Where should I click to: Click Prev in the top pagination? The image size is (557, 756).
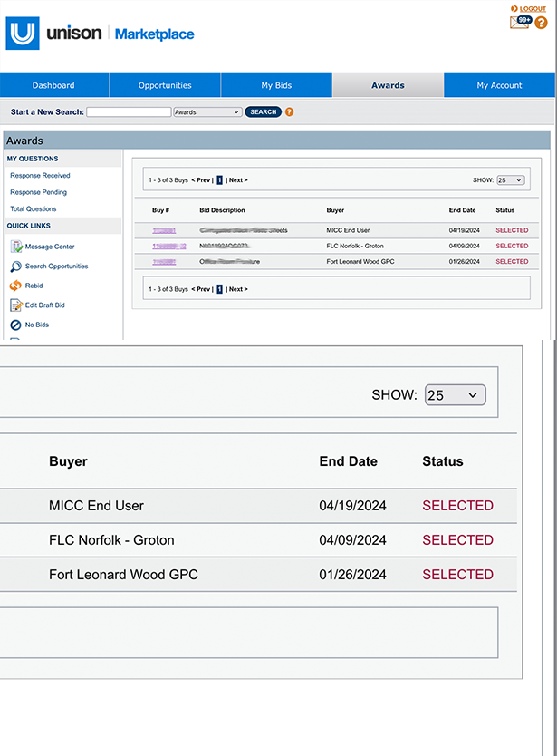click(201, 179)
